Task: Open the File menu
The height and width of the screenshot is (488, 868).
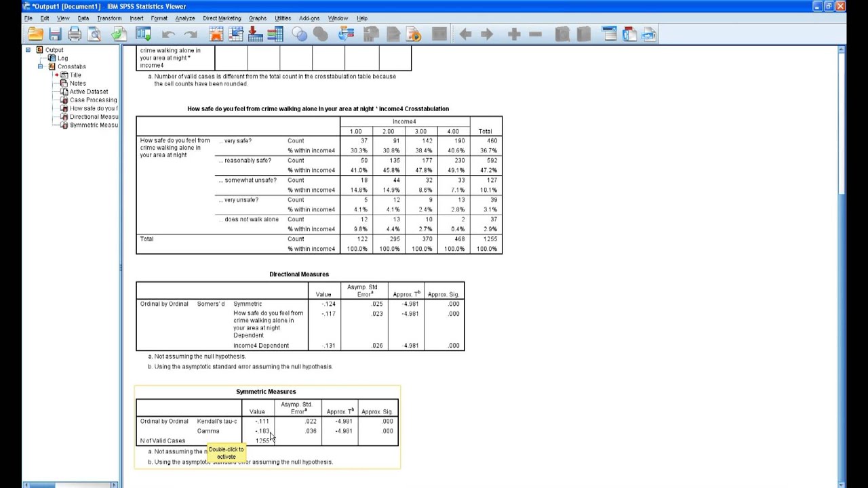Action: pyautogui.click(x=28, y=18)
